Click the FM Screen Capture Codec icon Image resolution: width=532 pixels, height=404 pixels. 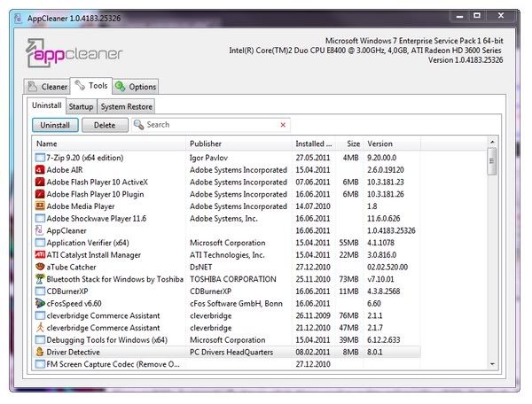click(x=40, y=364)
